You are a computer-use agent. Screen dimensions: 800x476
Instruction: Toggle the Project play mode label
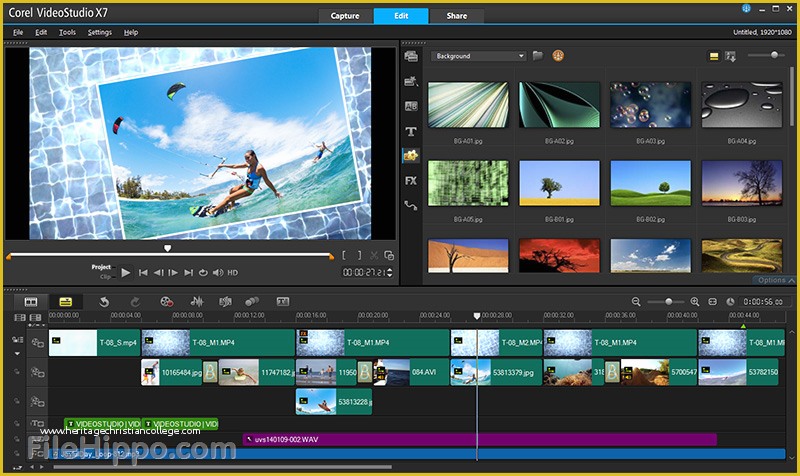coord(101,267)
